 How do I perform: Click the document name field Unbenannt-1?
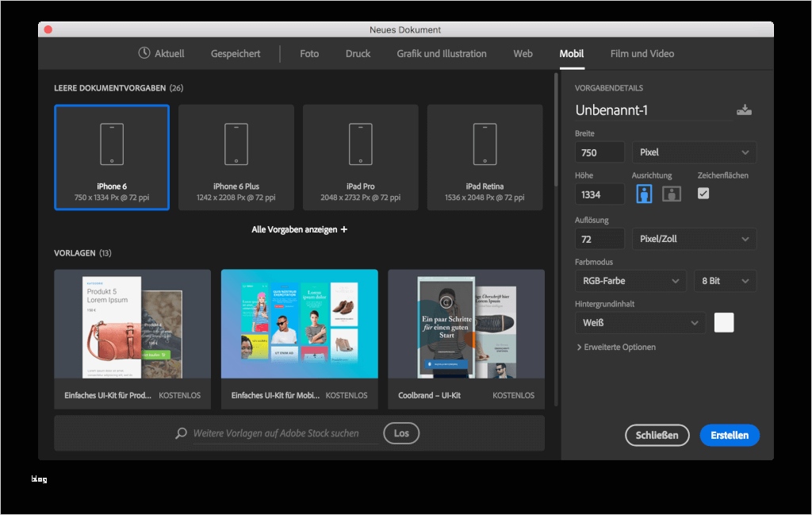point(653,110)
